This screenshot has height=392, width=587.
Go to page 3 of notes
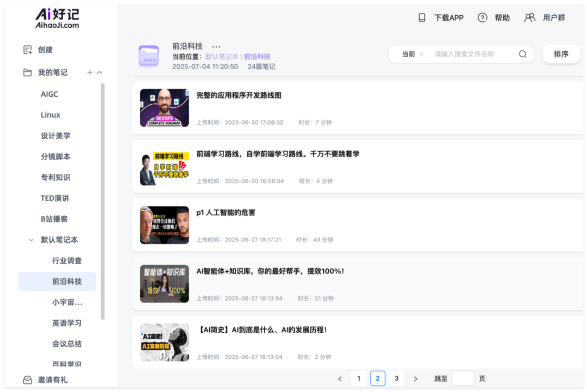[396, 378]
